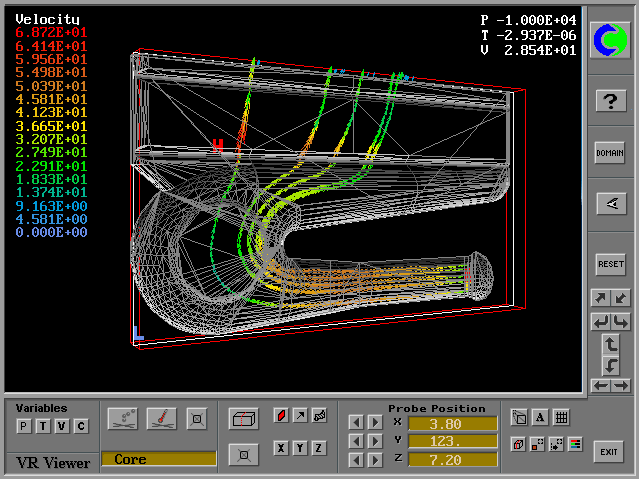639x479 pixels.
Task: Click the DOMAIN button
Action: click(x=609, y=153)
